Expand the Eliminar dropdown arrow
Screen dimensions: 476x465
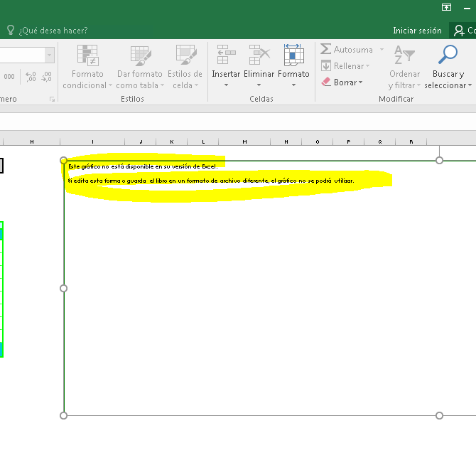pos(259,85)
